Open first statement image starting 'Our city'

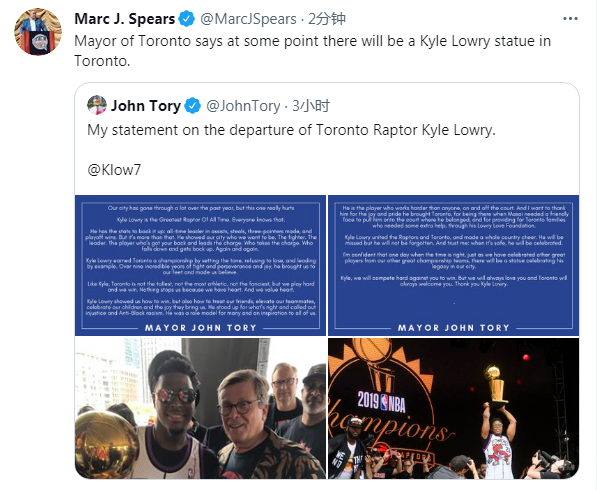pyautogui.click(x=200, y=265)
